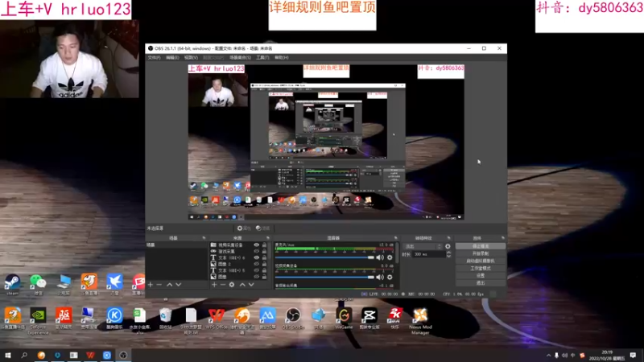
Task: Open the Tools (工具) menu in OBS
Action: point(262,57)
